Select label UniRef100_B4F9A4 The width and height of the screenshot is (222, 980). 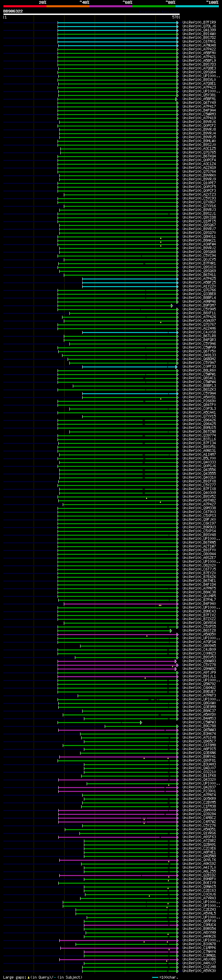199,110
